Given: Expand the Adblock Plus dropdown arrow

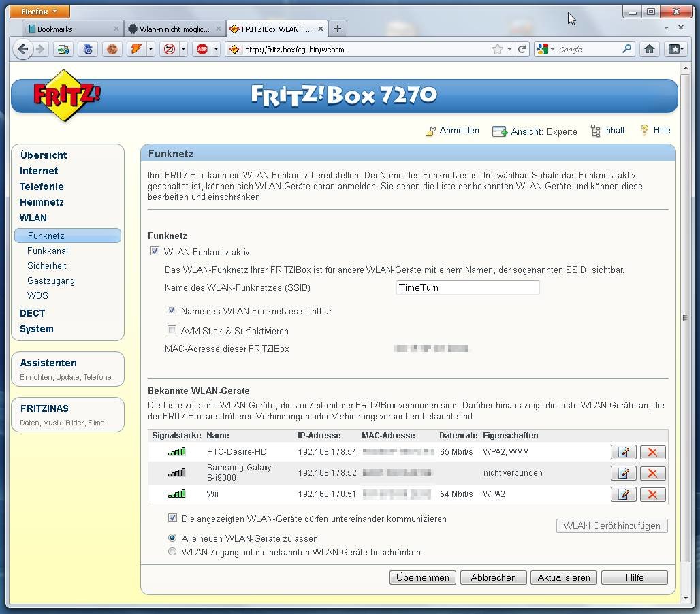Looking at the screenshot, I should pyautogui.click(x=216, y=49).
